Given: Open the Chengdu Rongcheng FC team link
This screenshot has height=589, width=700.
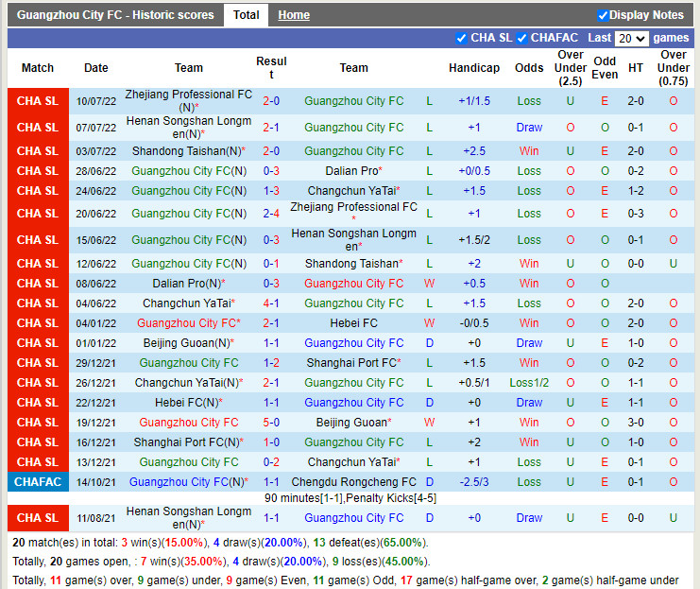Looking at the screenshot, I should coord(353,482).
